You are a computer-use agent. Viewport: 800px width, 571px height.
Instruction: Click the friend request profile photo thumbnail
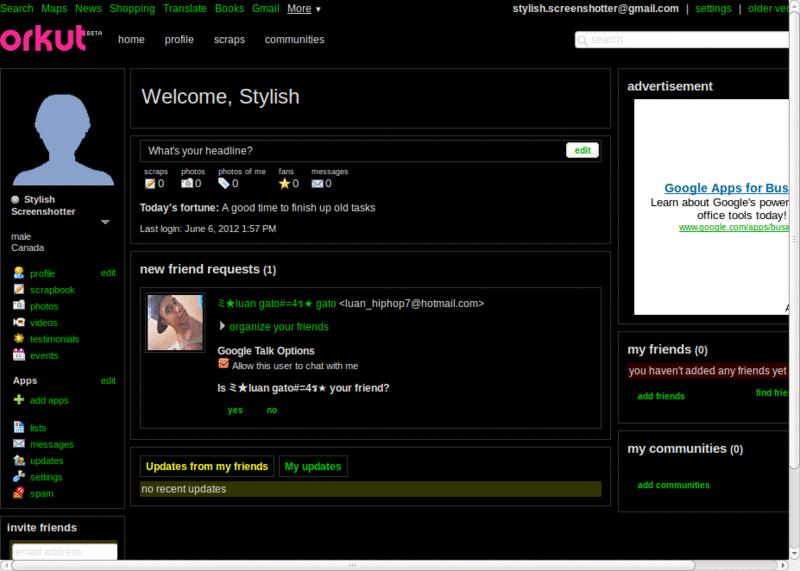[175, 322]
